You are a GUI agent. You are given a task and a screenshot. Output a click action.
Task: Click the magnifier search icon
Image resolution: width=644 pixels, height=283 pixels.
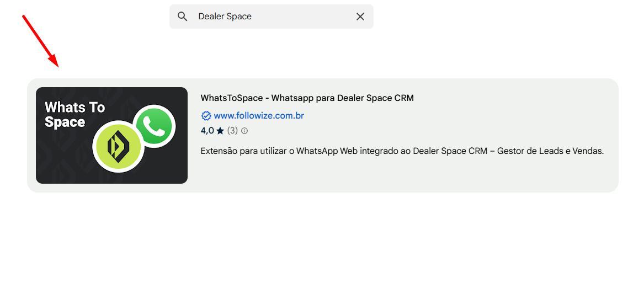click(182, 17)
